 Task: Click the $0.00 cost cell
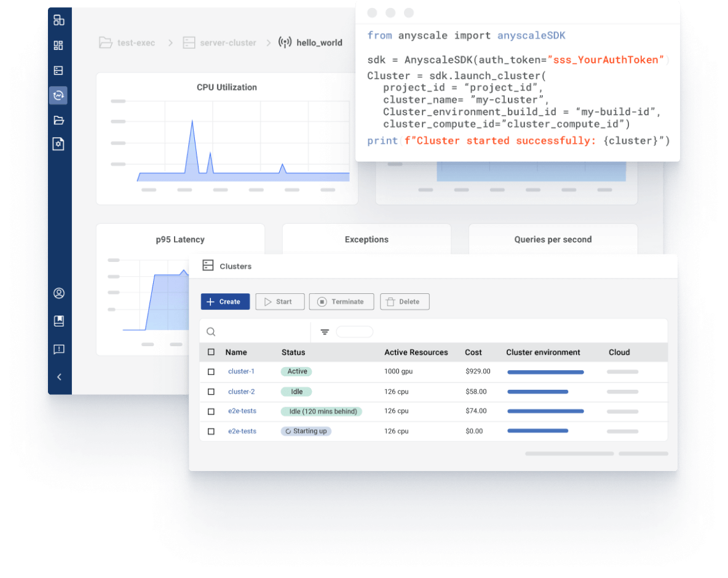click(x=475, y=431)
